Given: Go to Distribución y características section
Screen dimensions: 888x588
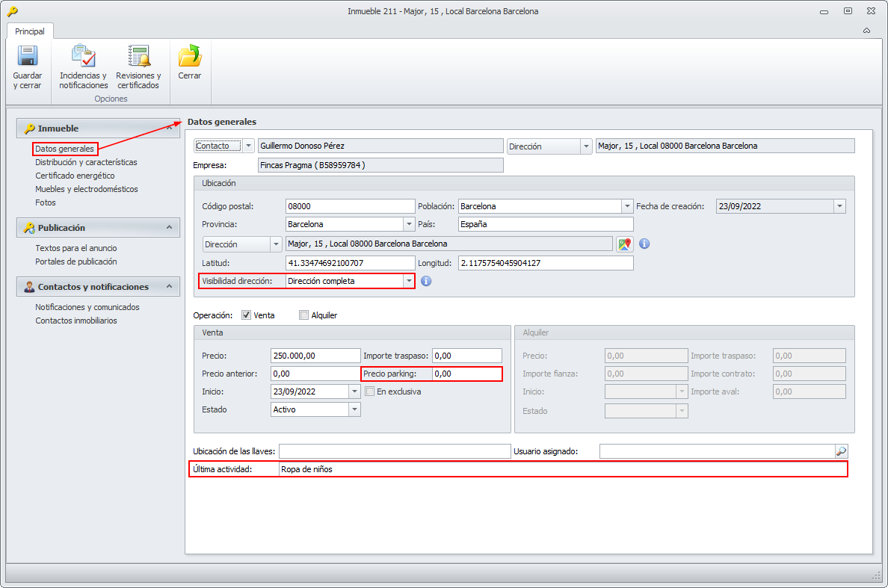Looking at the screenshot, I should [x=86, y=162].
